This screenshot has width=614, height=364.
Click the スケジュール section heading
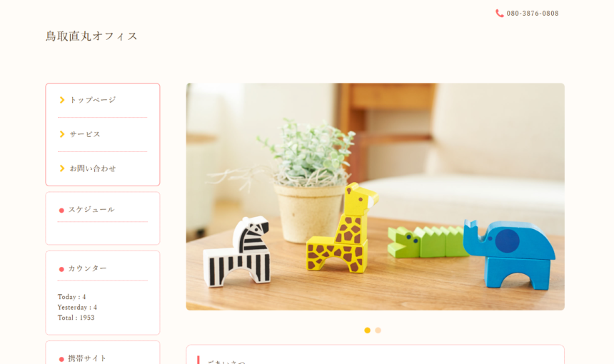point(91,209)
